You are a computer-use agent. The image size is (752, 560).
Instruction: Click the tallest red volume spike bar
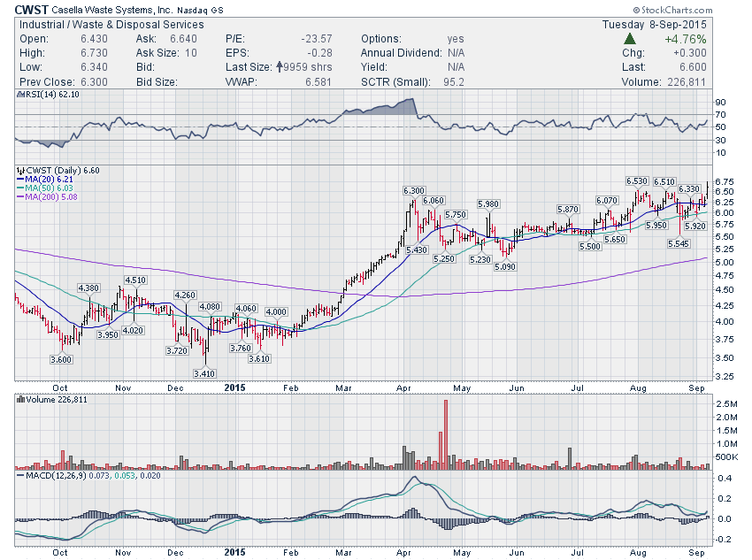pos(446,434)
